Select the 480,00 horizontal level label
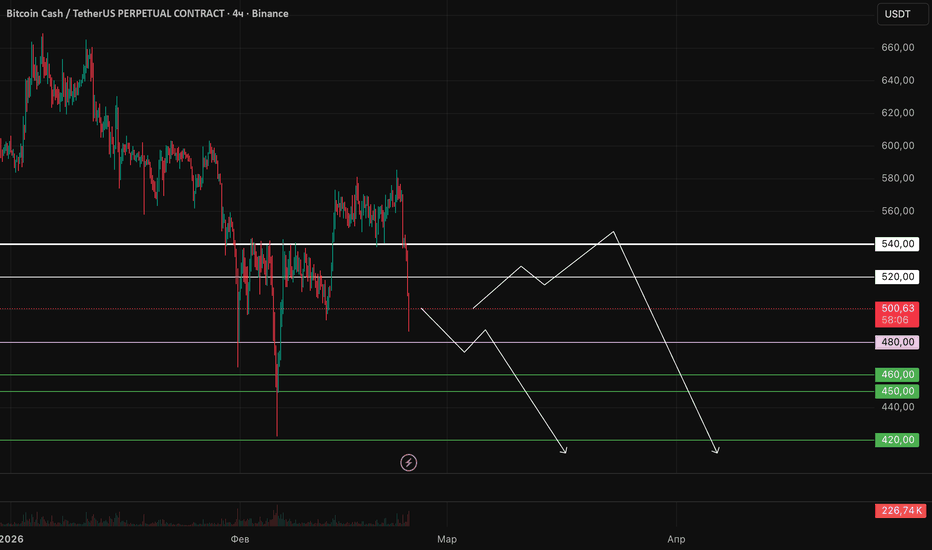The width and height of the screenshot is (932, 550). [x=897, y=342]
